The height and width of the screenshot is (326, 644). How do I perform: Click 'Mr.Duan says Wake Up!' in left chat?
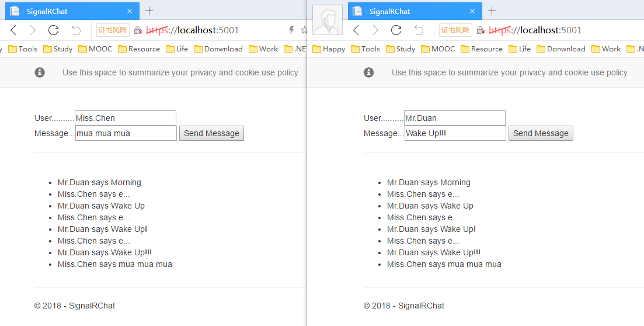102,230
